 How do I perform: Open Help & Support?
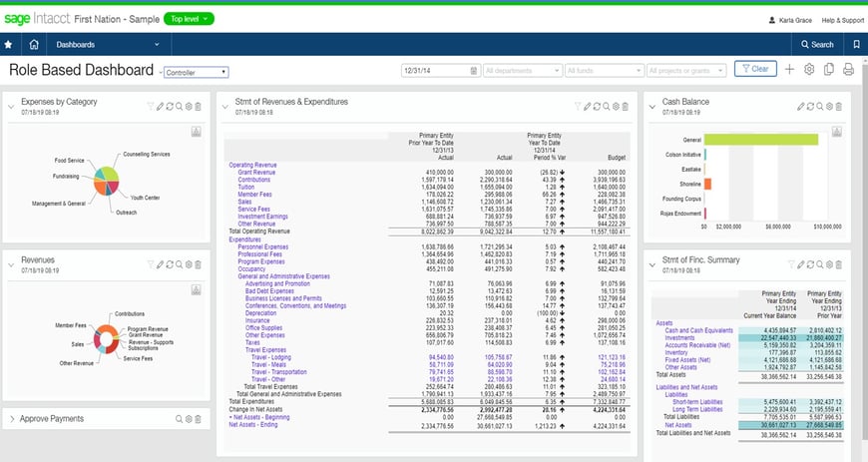(842, 21)
